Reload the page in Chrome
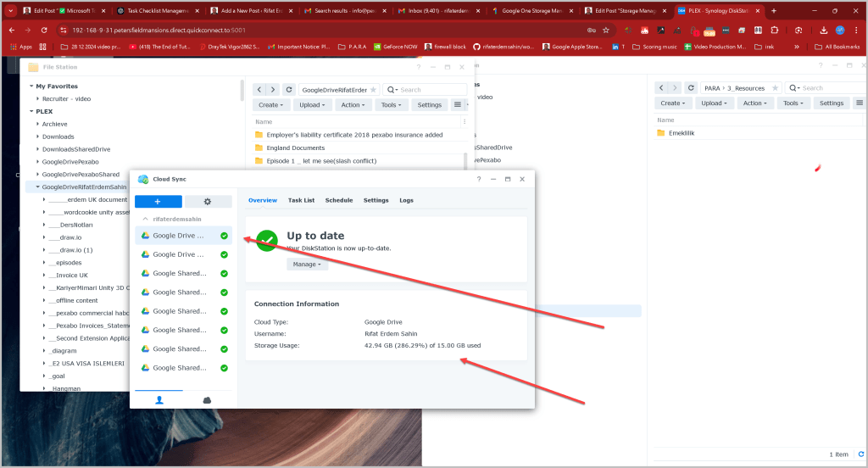 tap(44, 30)
